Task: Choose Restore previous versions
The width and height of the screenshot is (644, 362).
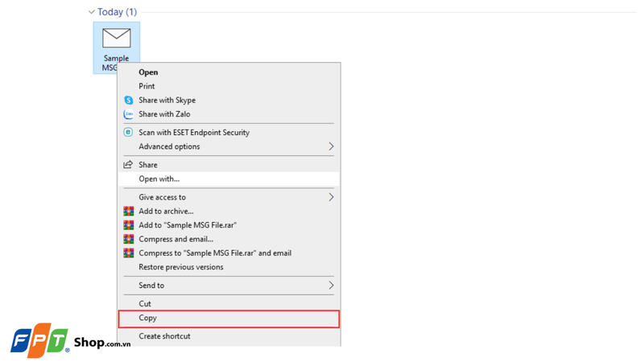Action: coord(181,267)
